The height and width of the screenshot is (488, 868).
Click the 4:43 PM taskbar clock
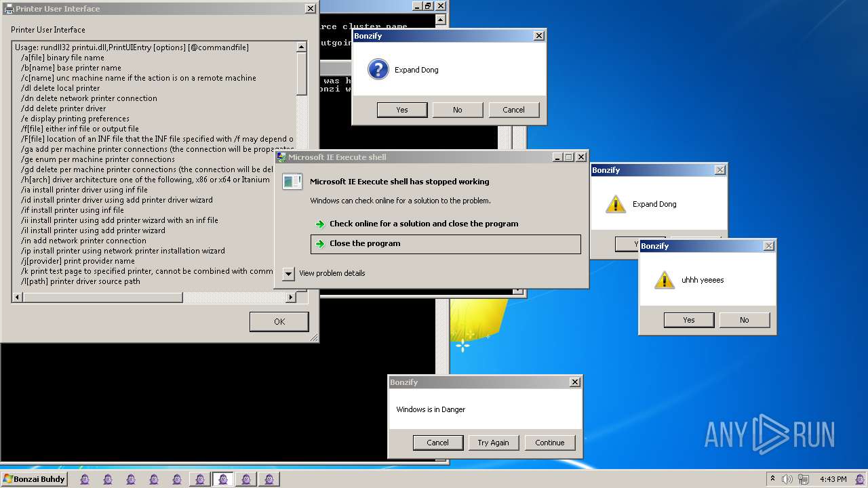click(833, 479)
